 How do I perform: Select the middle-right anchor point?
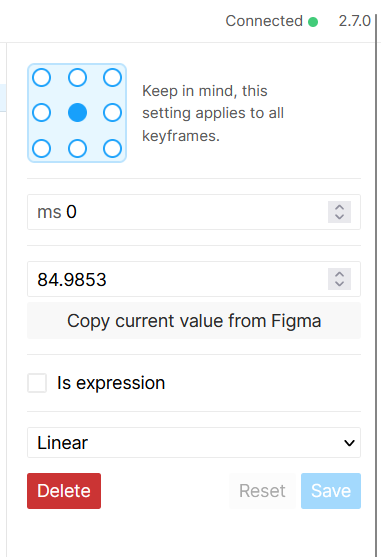(113, 113)
